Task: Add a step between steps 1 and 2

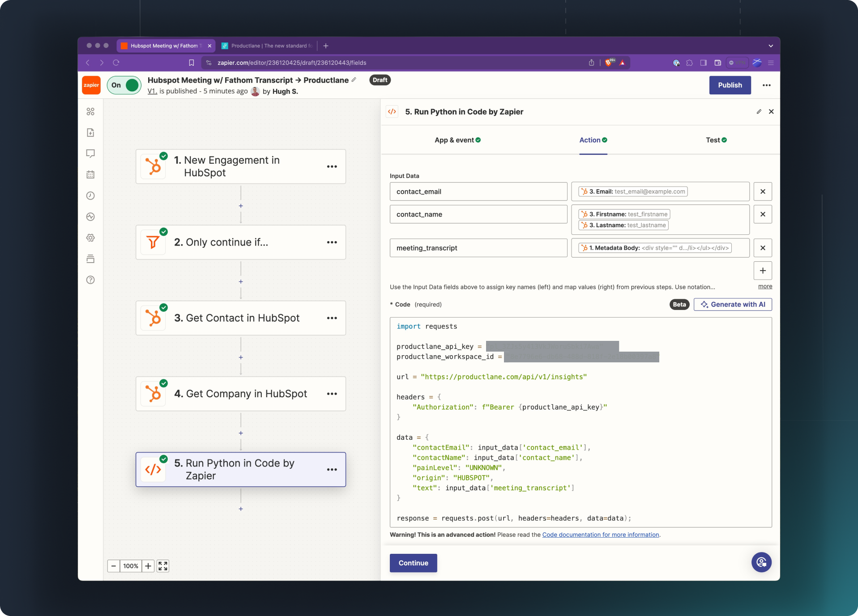Action: (241, 206)
